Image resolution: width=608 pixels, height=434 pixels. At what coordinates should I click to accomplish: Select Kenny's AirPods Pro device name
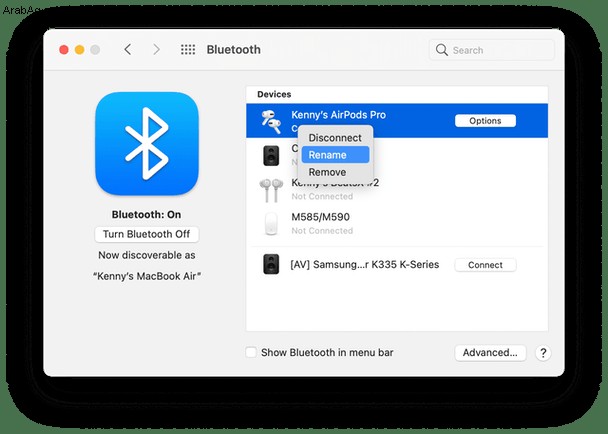click(339, 115)
